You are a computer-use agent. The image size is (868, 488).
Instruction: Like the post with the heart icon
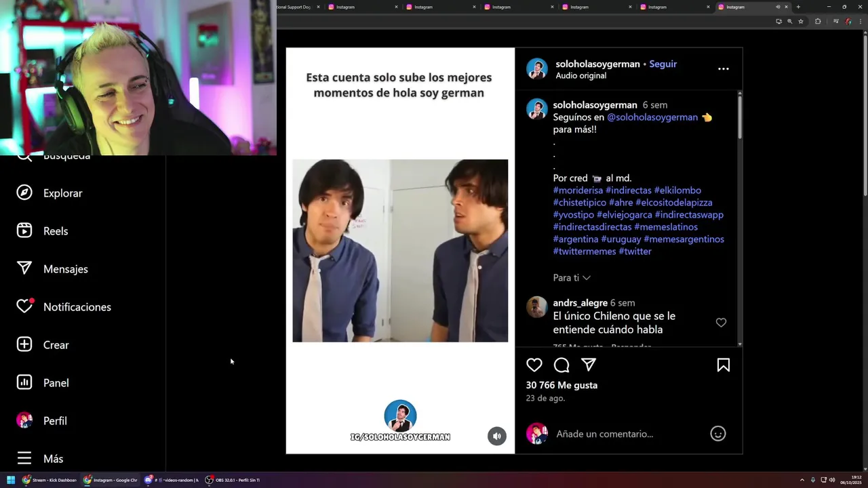click(534, 365)
